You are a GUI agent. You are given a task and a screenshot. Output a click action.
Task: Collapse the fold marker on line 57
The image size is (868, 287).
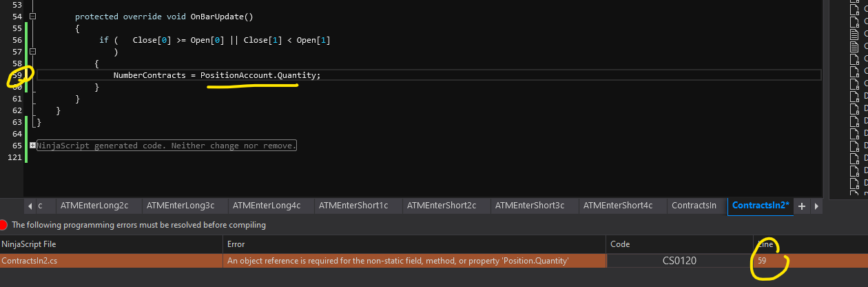pyautogui.click(x=32, y=52)
